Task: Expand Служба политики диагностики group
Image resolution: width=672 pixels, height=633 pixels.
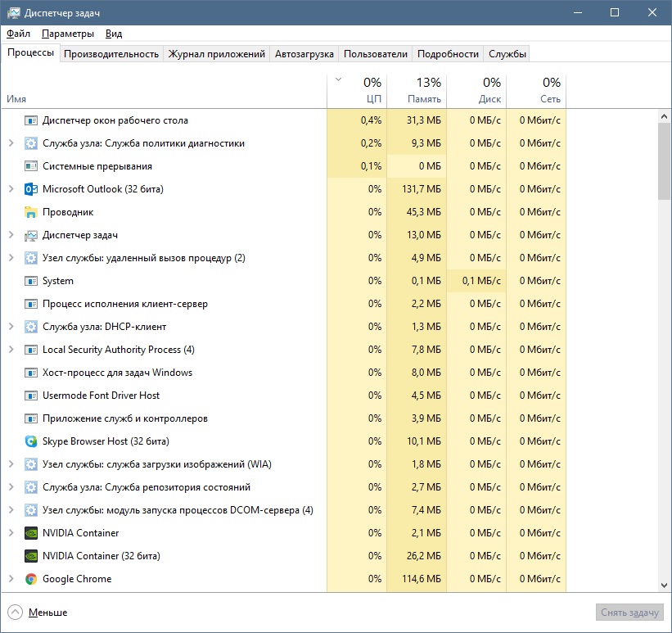Action: pyautogui.click(x=11, y=143)
